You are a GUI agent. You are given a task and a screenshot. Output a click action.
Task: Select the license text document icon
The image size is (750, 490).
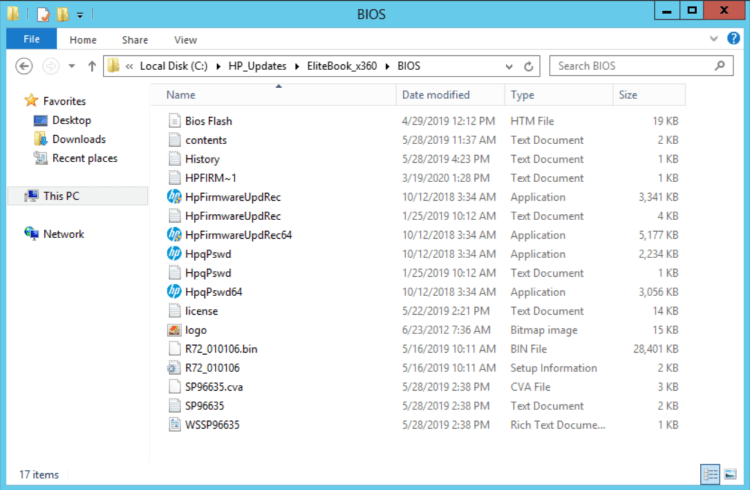175,311
